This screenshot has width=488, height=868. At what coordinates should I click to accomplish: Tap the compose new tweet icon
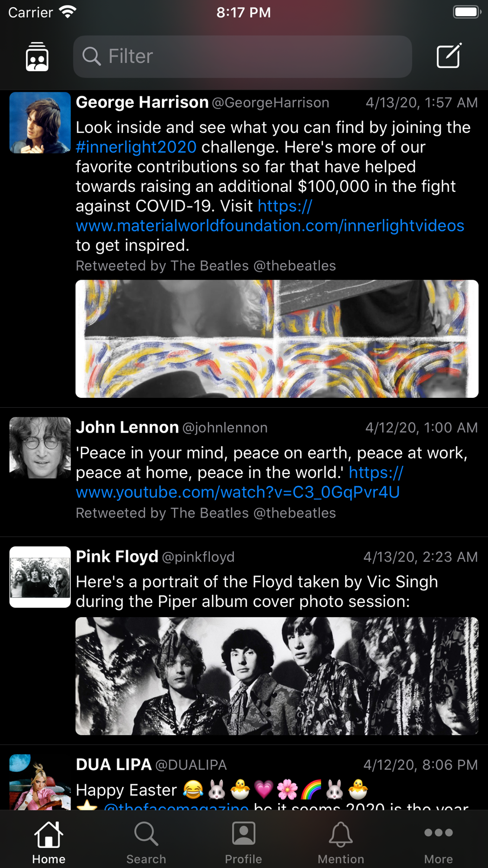click(x=448, y=56)
